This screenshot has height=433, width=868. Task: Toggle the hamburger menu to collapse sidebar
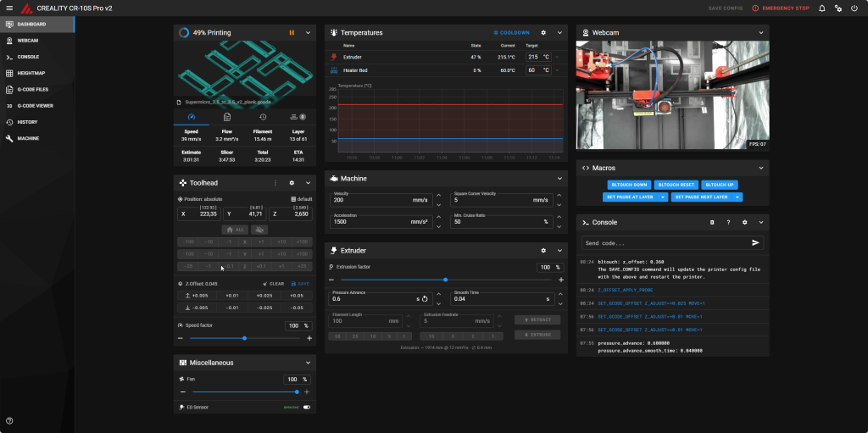tap(9, 8)
